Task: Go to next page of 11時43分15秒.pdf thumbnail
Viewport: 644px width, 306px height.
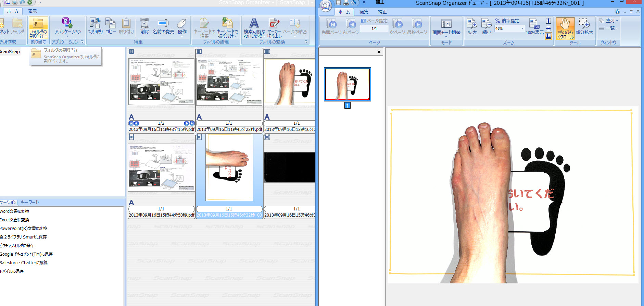Action: coord(187,123)
